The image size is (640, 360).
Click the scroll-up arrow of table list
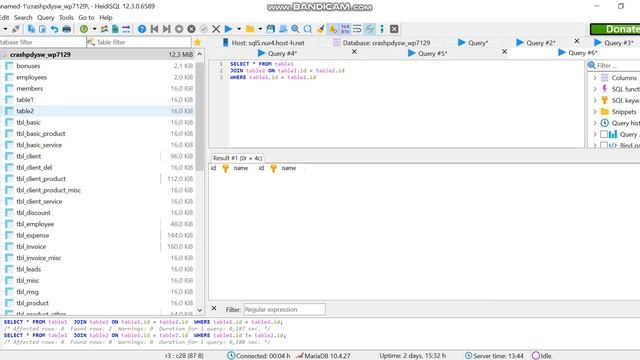click(x=200, y=54)
